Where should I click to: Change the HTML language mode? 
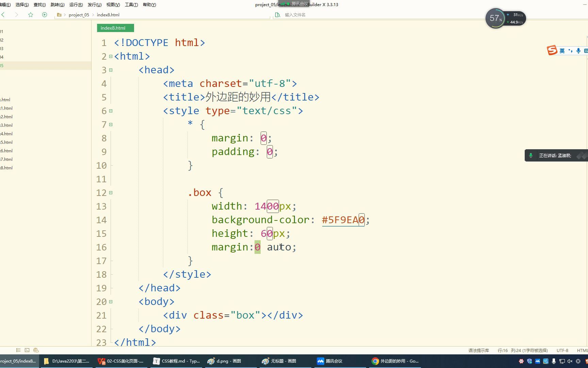pyautogui.click(x=582, y=350)
